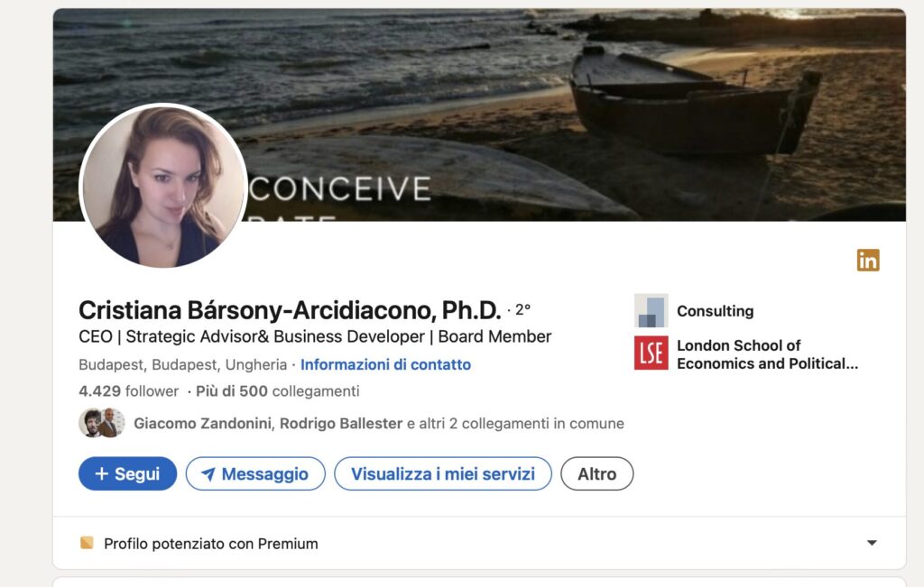The image size is (924, 587).
Task: Expand the Premium profile section arrow
Action: (871, 543)
